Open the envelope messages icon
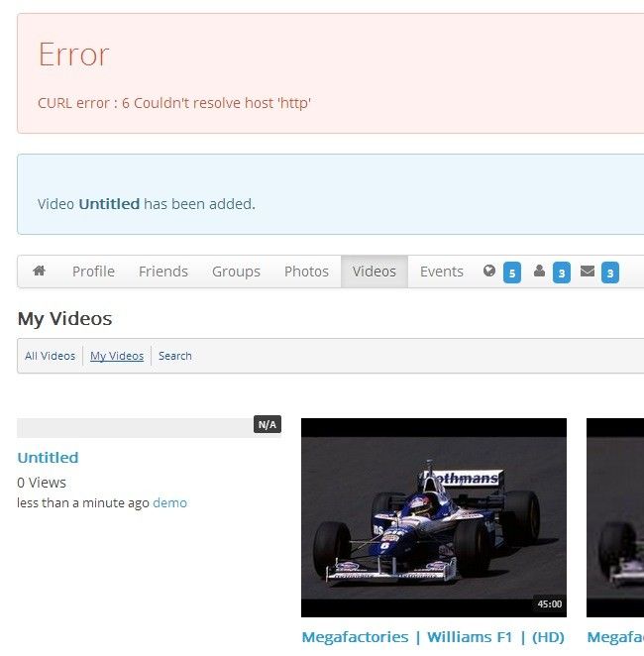 [x=588, y=272]
